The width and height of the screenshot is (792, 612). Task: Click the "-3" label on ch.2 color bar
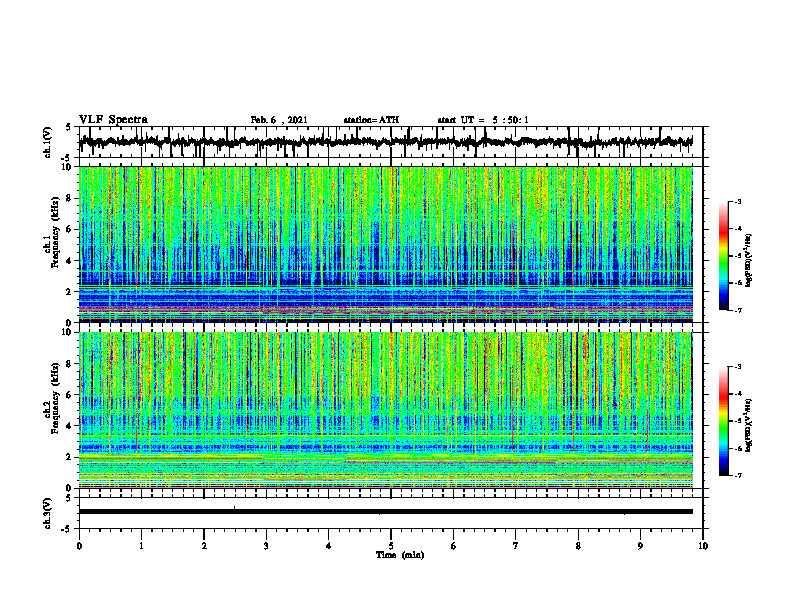(x=738, y=367)
